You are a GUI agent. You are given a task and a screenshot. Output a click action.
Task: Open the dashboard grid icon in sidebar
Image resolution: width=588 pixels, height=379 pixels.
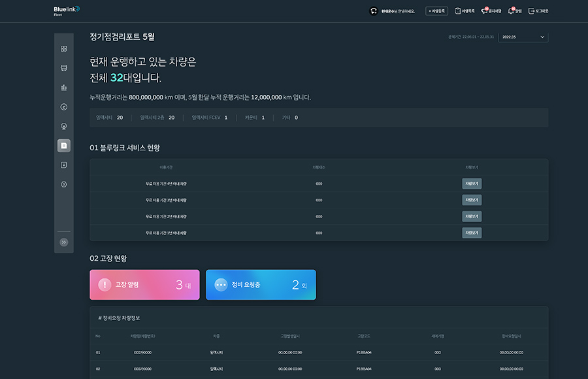coord(63,50)
